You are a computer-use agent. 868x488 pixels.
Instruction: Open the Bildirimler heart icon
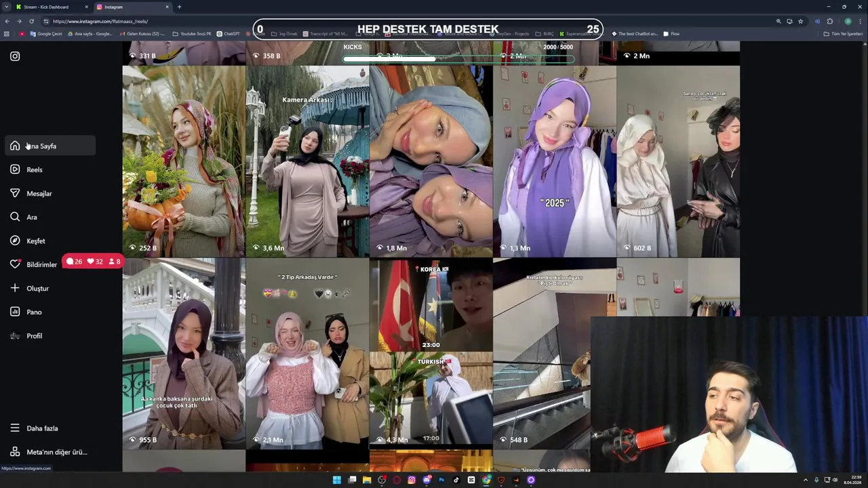coord(15,264)
